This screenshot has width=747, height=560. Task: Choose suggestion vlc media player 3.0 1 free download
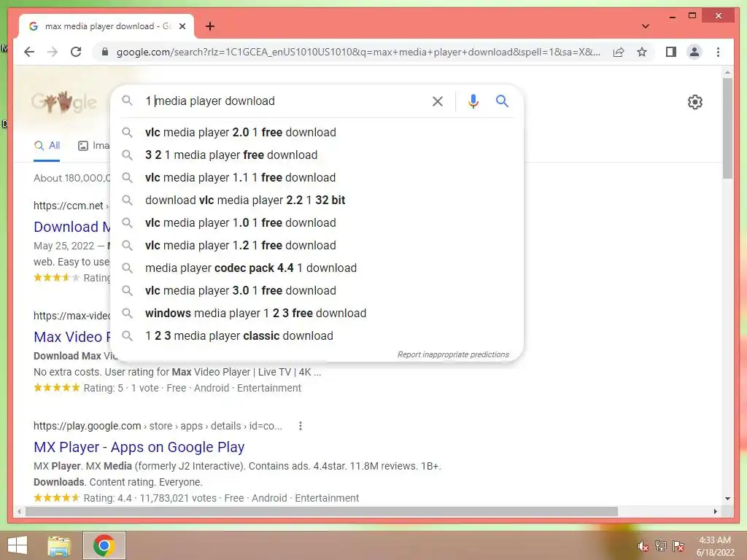317,290
